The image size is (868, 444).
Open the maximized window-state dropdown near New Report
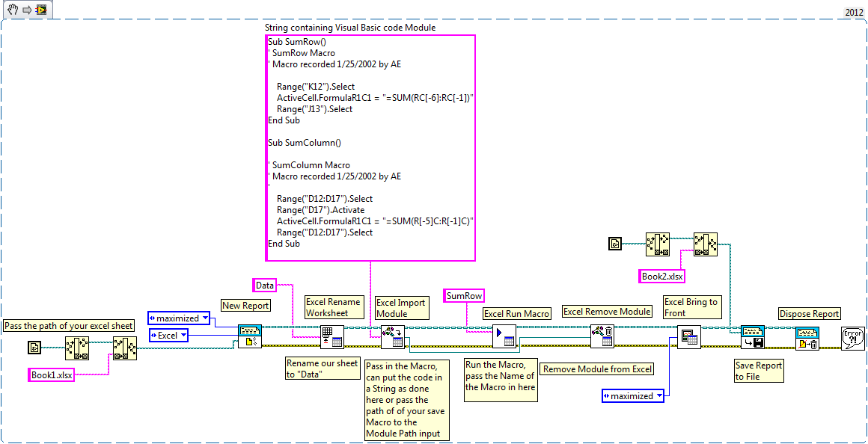pos(178,318)
